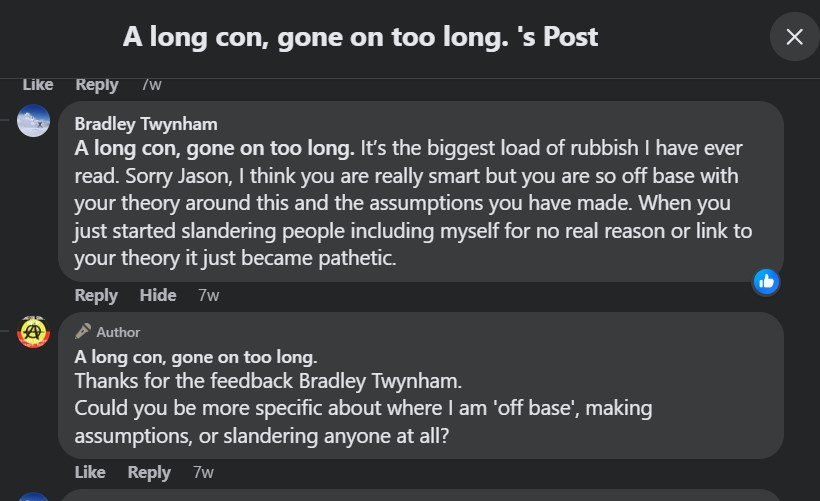Click the bold page mention in Bradley's comment
Screen dimensions: 820x501
point(214,148)
